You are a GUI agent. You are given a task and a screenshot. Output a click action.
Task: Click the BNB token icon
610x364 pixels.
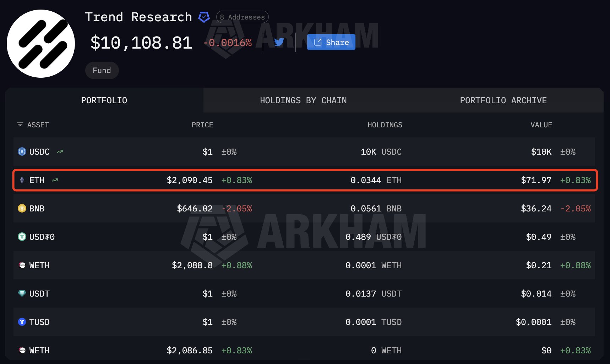(x=22, y=208)
